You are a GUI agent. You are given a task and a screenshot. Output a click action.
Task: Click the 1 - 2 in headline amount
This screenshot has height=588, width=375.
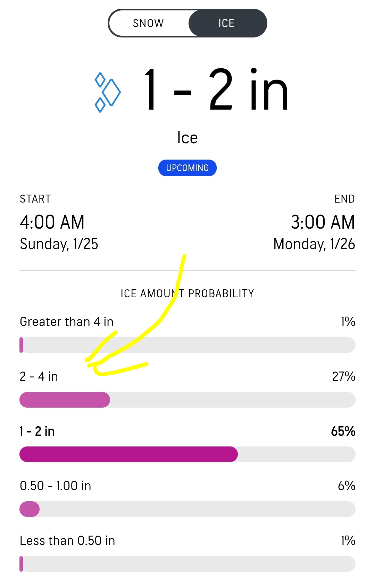coord(216,90)
